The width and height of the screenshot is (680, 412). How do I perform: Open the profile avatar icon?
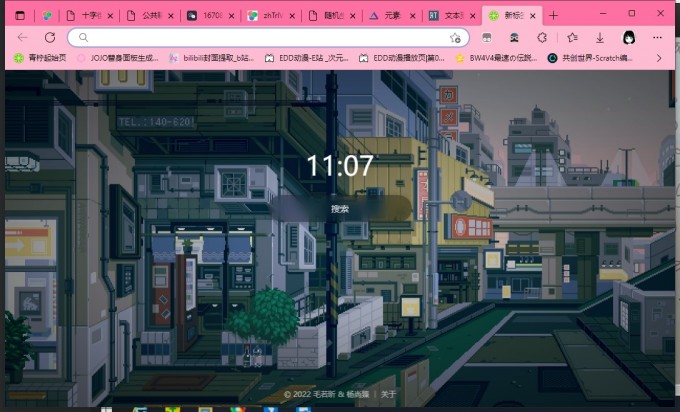629,38
